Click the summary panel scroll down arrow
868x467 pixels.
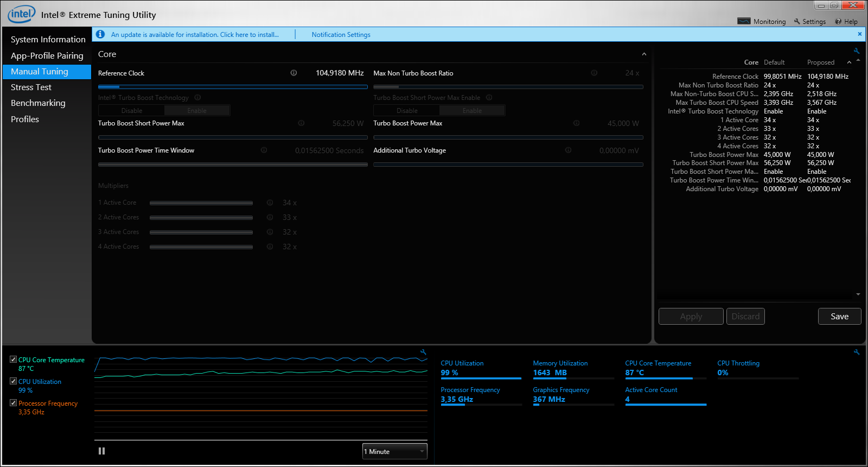[858, 294]
